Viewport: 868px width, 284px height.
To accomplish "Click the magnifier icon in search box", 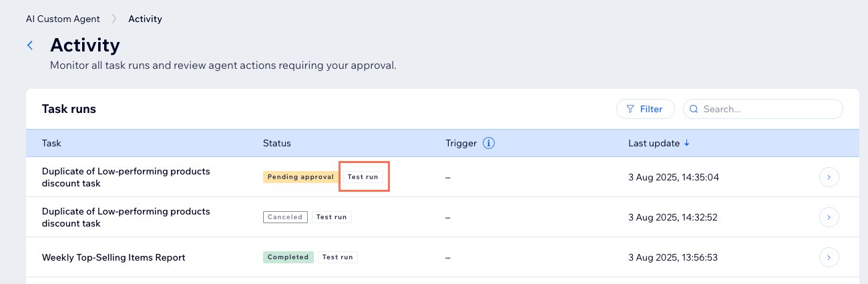I will point(694,109).
